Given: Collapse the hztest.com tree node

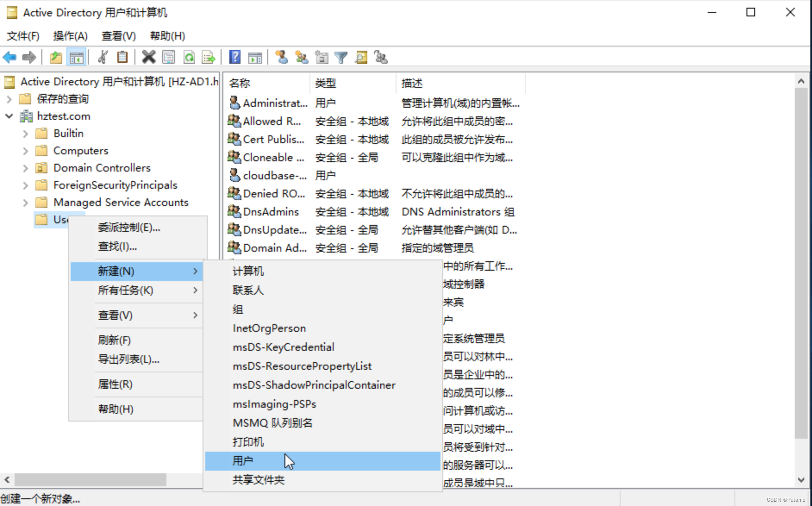Looking at the screenshot, I should 9,116.
